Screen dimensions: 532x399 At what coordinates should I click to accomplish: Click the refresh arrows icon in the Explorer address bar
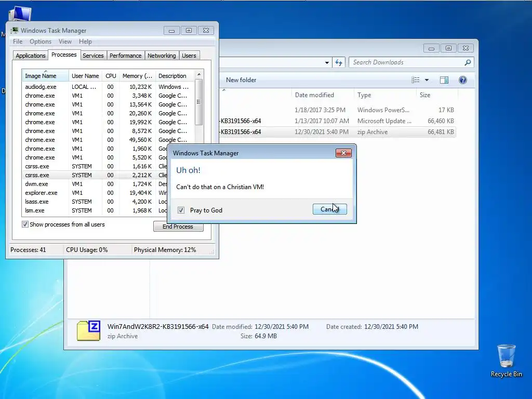pos(339,62)
